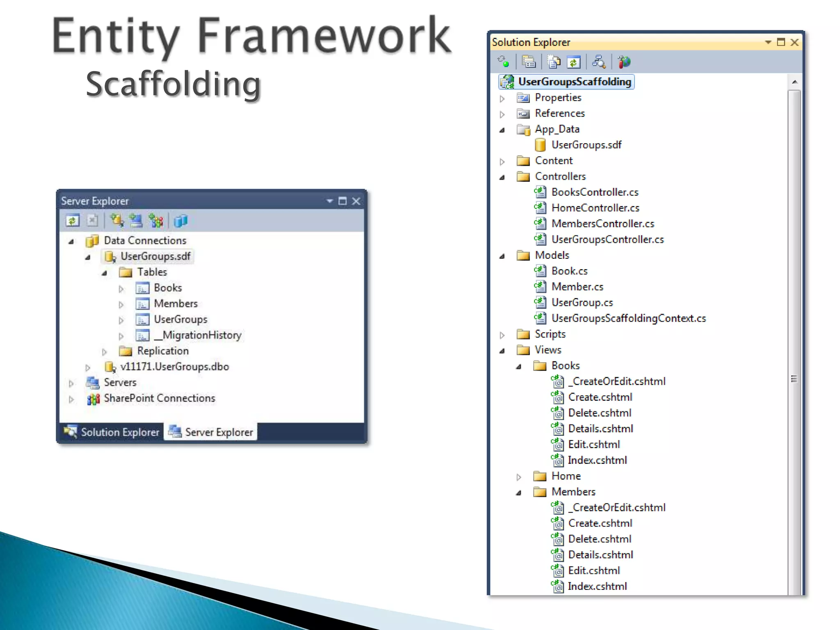Click Refresh icon in Solution Explorer toolbar
Viewport: 840px width, 630px height.
click(x=573, y=62)
